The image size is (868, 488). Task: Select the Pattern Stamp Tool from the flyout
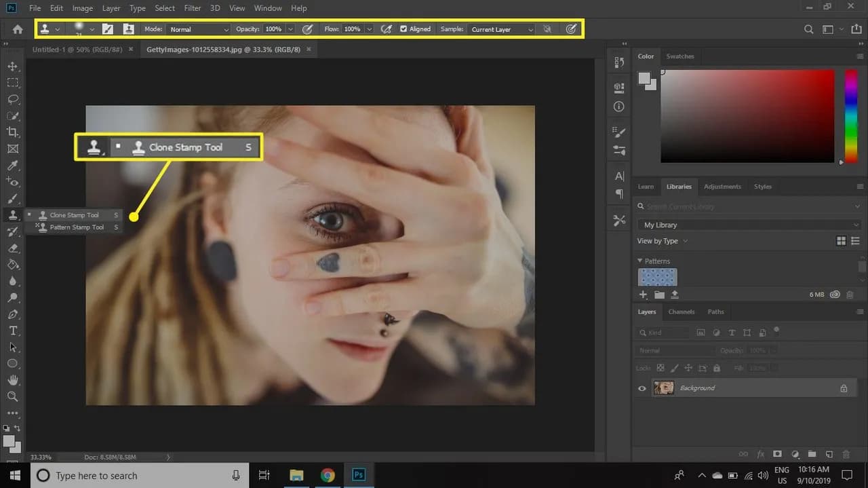75,227
